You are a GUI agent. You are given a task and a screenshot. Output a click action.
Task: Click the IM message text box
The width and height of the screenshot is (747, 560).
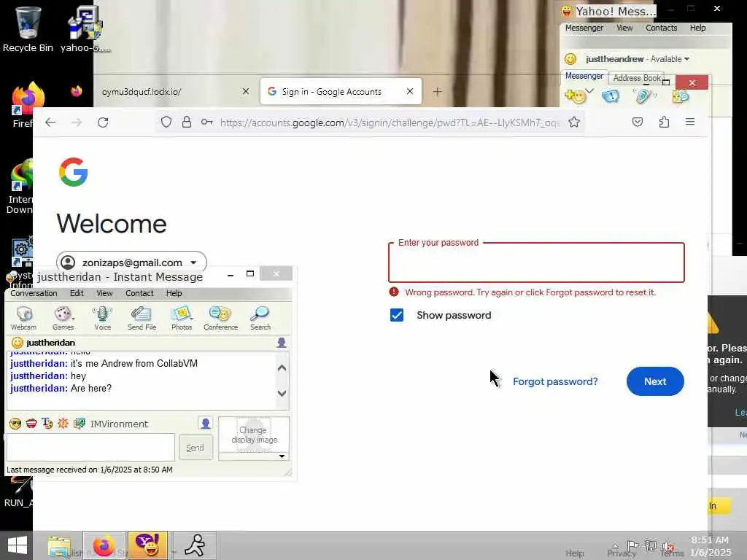90,447
